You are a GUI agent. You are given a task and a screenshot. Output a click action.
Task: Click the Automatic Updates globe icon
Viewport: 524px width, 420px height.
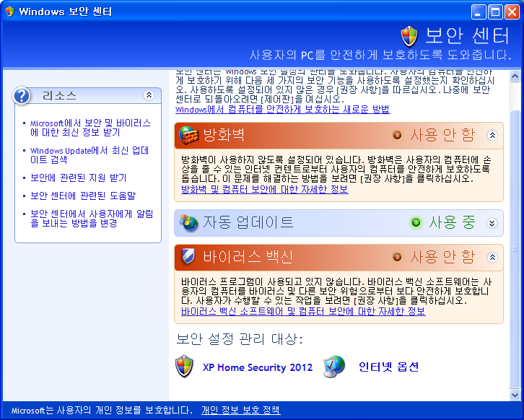pos(189,223)
